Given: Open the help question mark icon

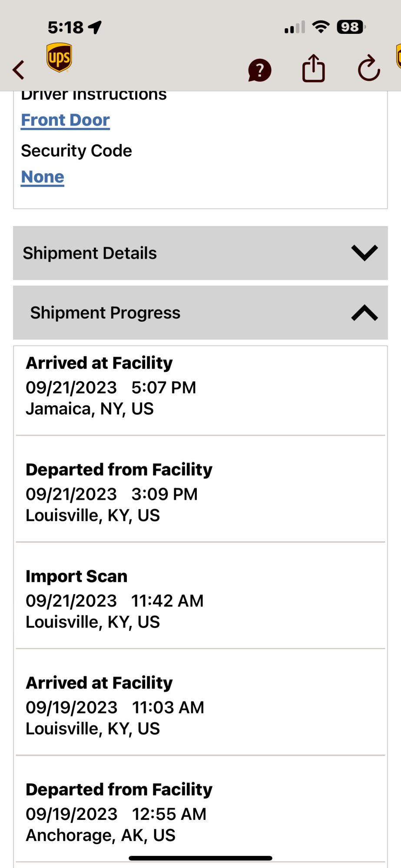Looking at the screenshot, I should point(260,70).
